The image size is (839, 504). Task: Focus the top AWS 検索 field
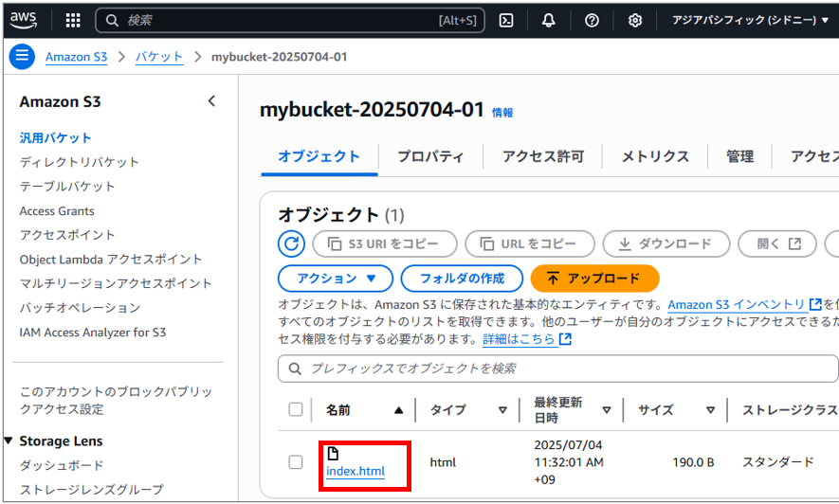pos(290,20)
